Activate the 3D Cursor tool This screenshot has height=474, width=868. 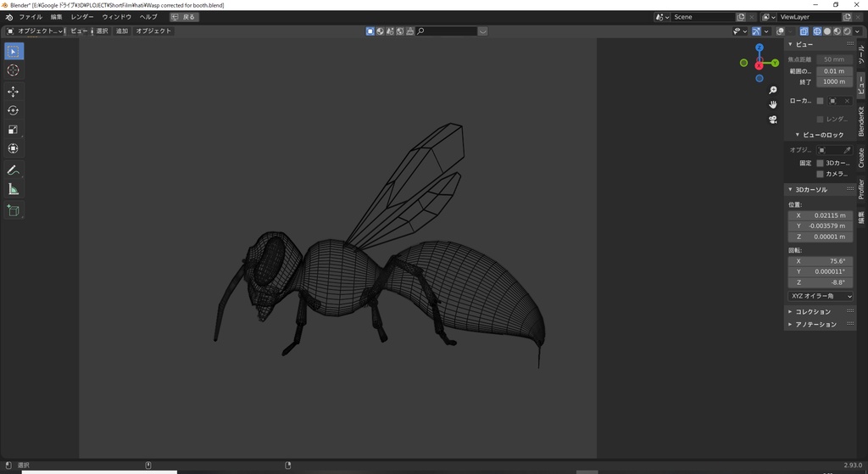point(14,70)
